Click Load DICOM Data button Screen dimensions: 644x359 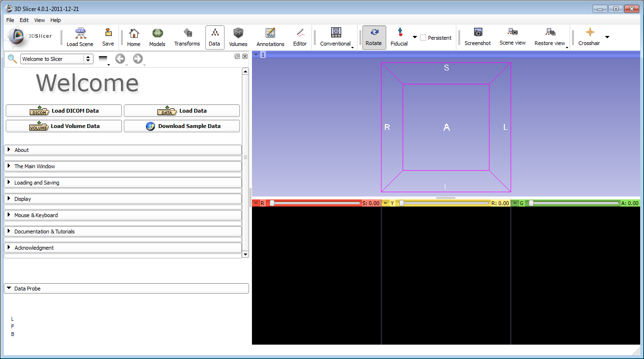click(x=64, y=111)
